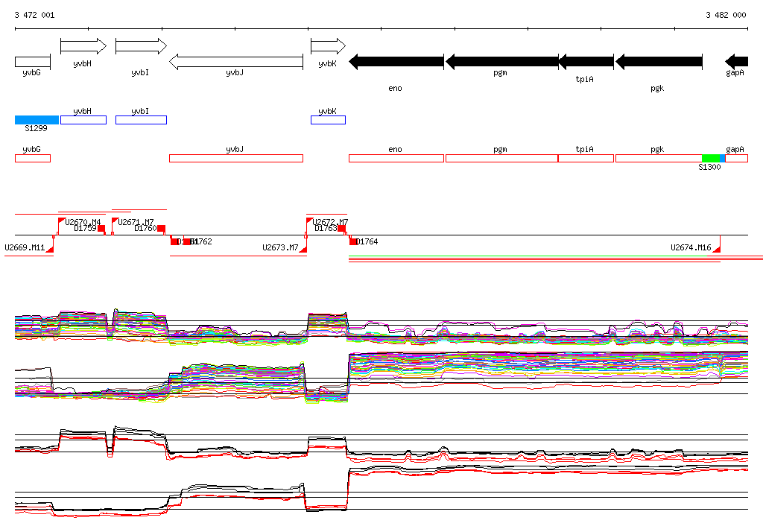This screenshot has height=532, width=763.
Task: Click the U2672.M7 red flag marker
Action: [309, 221]
